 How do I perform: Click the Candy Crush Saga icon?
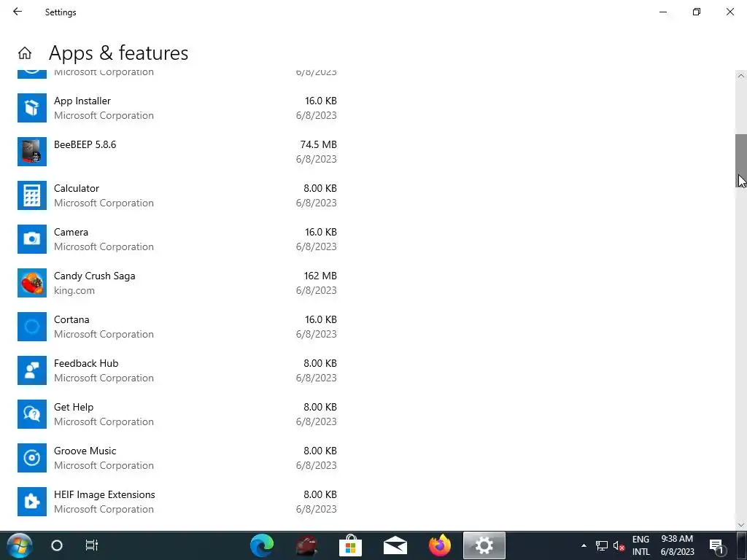click(32, 283)
